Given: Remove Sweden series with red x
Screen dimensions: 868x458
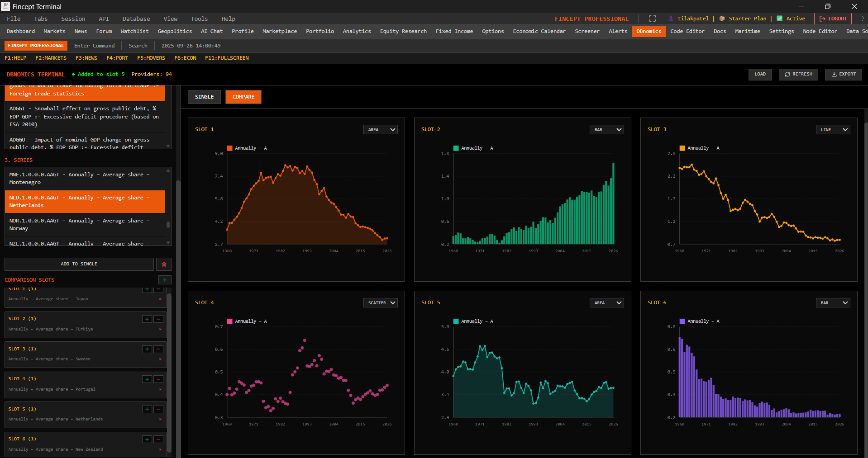Looking at the screenshot, I should pyautogui.click(x=160, y=359).
